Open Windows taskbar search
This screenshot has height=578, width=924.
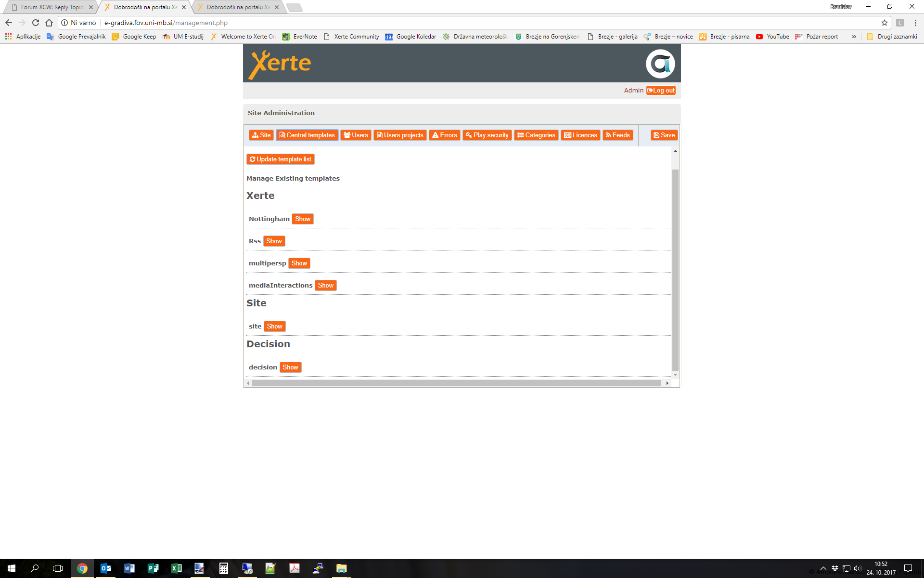[x=35, y=568]
